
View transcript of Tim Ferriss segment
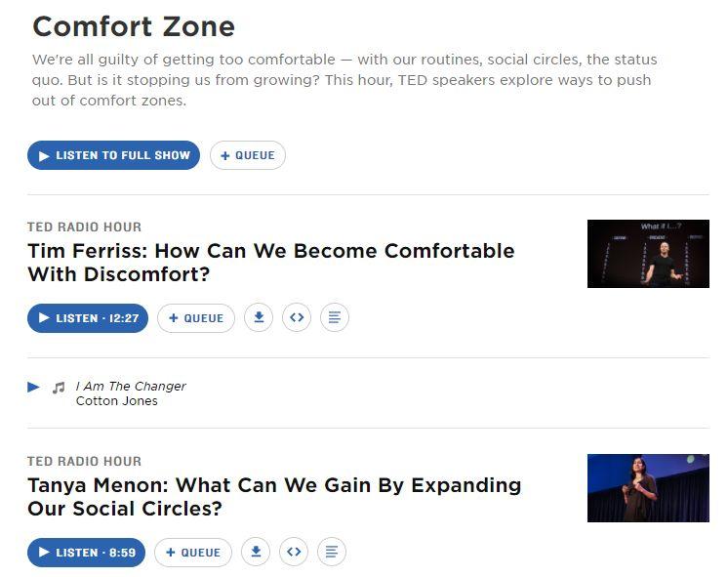pyautogui.click(x=335, y=317)
